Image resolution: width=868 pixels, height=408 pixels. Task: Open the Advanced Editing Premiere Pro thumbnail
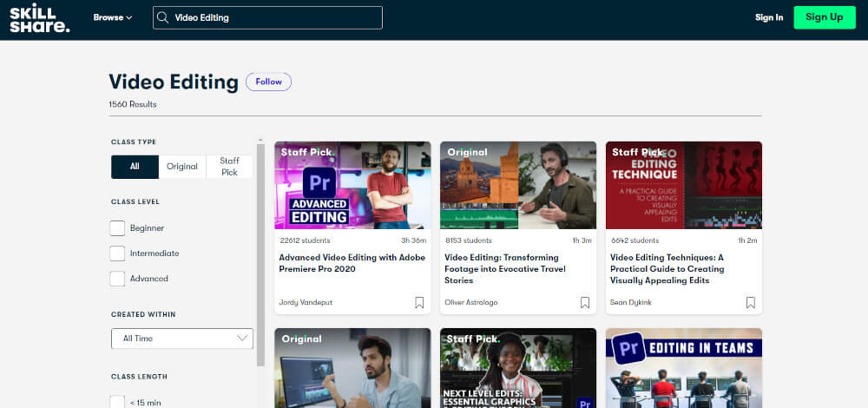(x=352, y=185)
